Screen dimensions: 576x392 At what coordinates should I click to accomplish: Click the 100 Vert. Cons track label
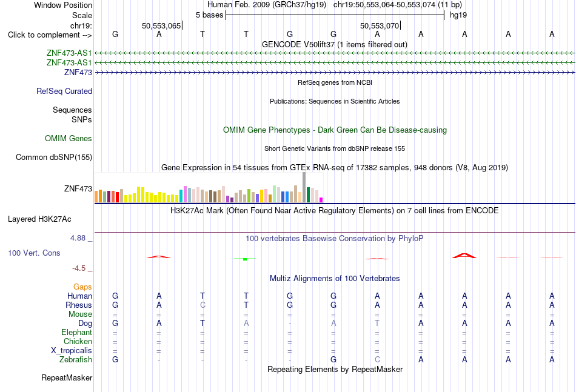point(34,253)
